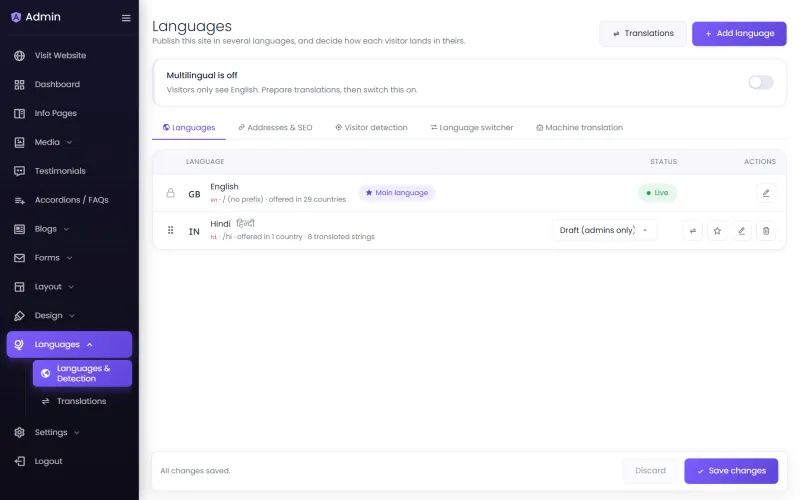Click the Layout panel icon
The width and height of the screenshot is (800, 500).
coord(19,287)
